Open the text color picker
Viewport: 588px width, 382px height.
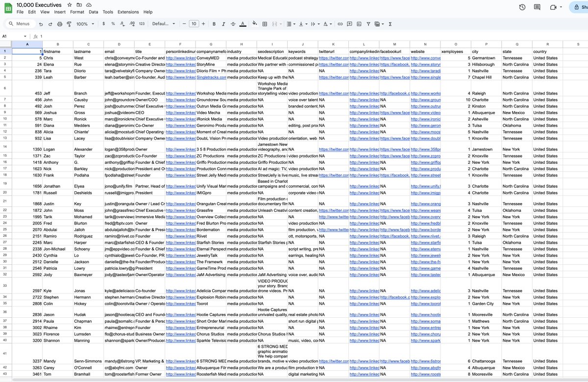(243, 24)
